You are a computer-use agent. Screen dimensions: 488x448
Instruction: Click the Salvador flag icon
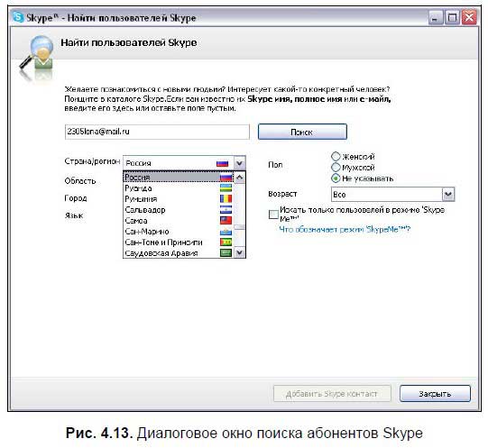tap(226, 210)
